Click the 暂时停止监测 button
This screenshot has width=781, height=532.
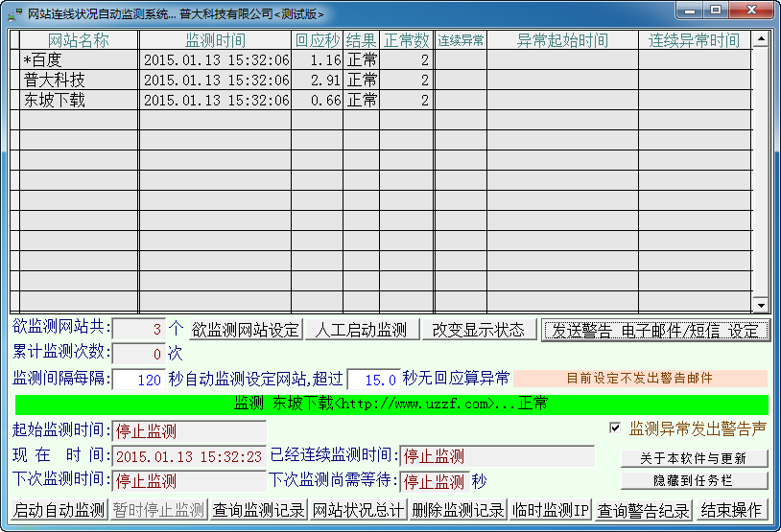pyautogui.click(x=159, y=510)
